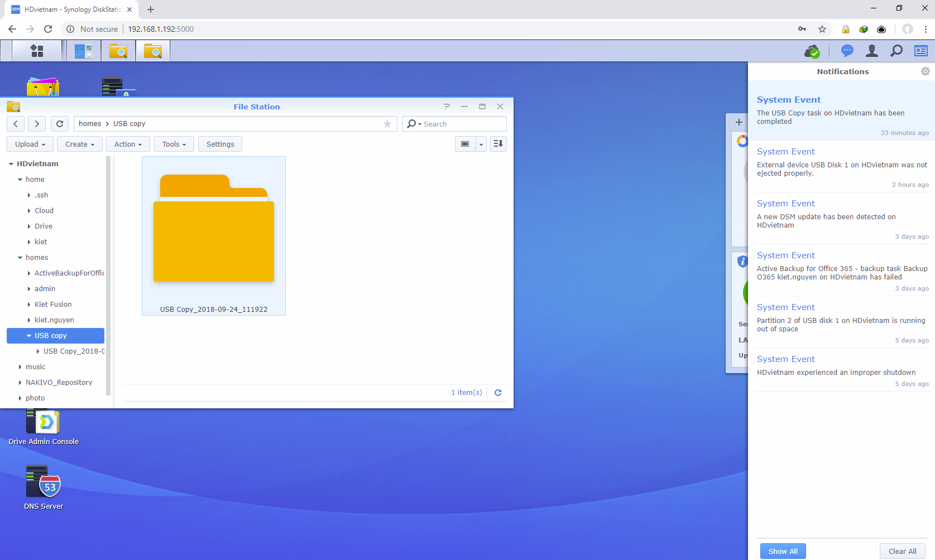Select the Kiet Fusion folder in tree

pyautogui.click(x=53, y=305)
